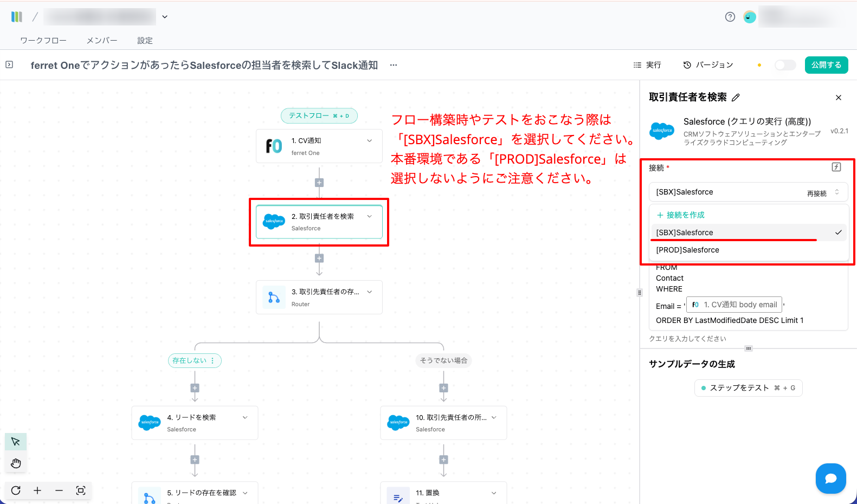Image resolution: width=857 pixels, height=504 pixels.
Task: Open the 接続 connection combo box
Action: click(x=748, y=192)
